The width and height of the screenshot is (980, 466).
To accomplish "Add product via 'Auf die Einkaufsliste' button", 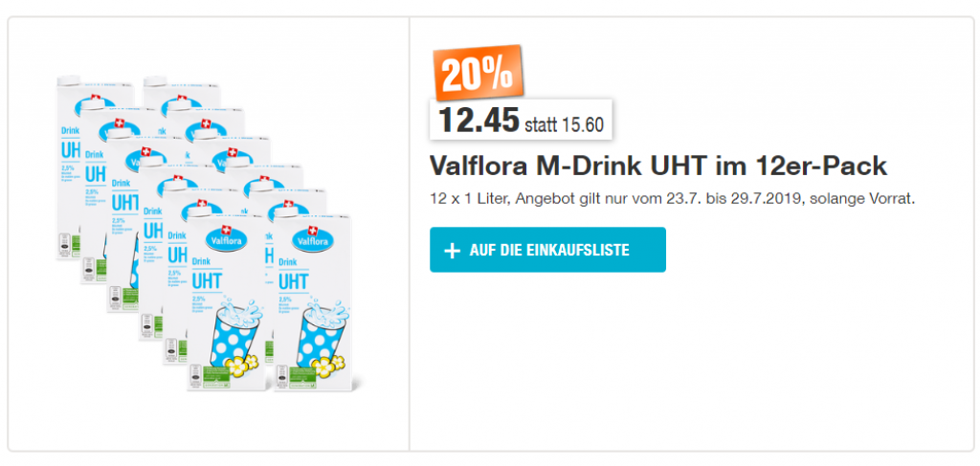I will [x=547, y=251].
